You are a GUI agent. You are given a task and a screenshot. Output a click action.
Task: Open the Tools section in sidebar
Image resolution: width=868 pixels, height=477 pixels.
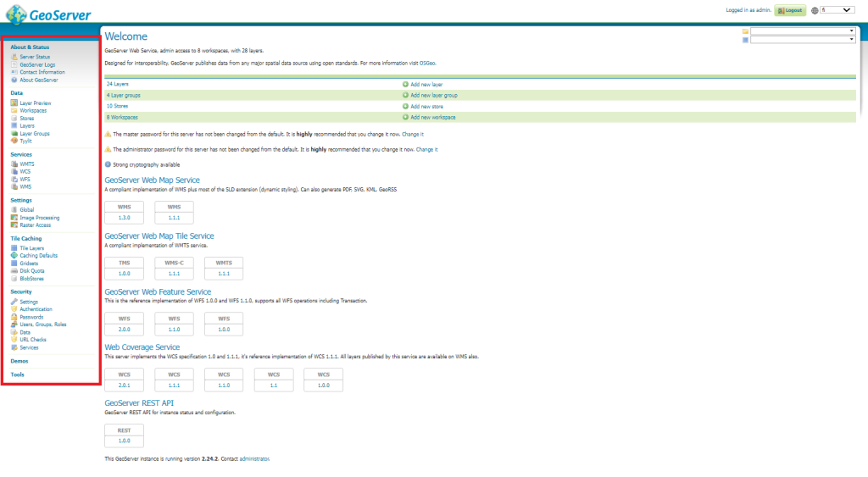click(x=17, y=374)
